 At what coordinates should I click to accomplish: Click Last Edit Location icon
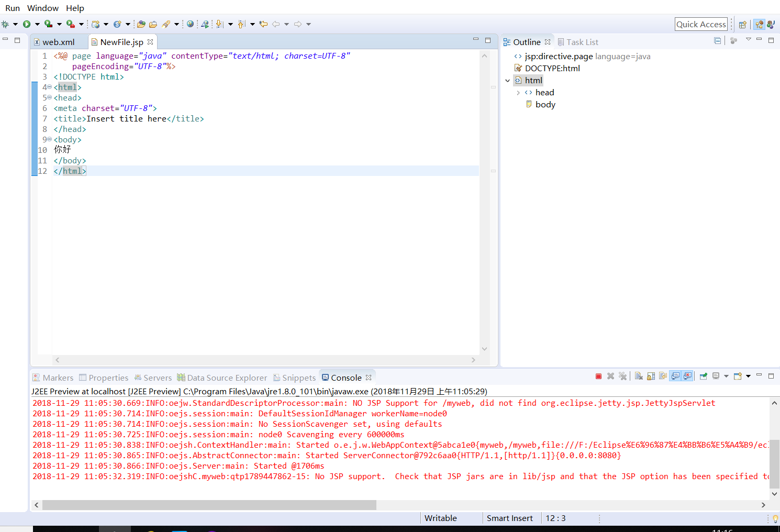click(x=263, y=24)
